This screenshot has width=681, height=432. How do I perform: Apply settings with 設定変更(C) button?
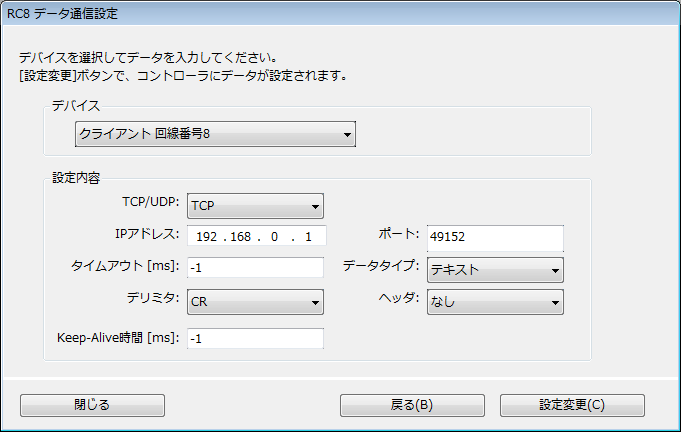[x=572, y=405]
